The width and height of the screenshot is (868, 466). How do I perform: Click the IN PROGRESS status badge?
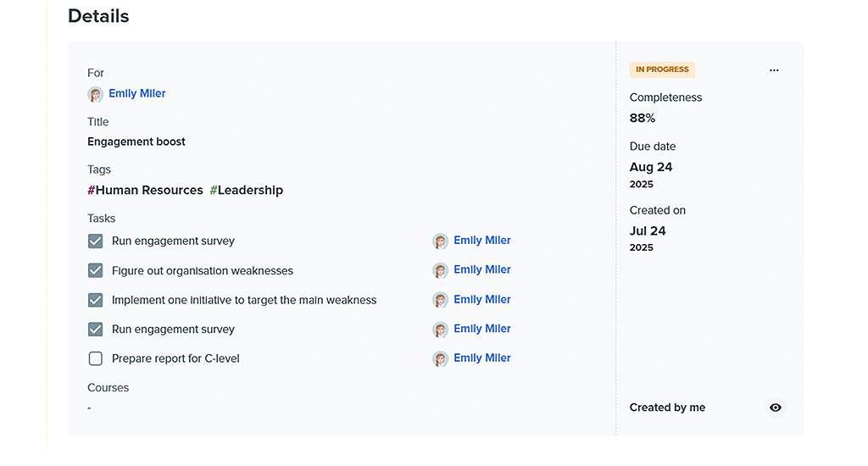click(662, 69)
